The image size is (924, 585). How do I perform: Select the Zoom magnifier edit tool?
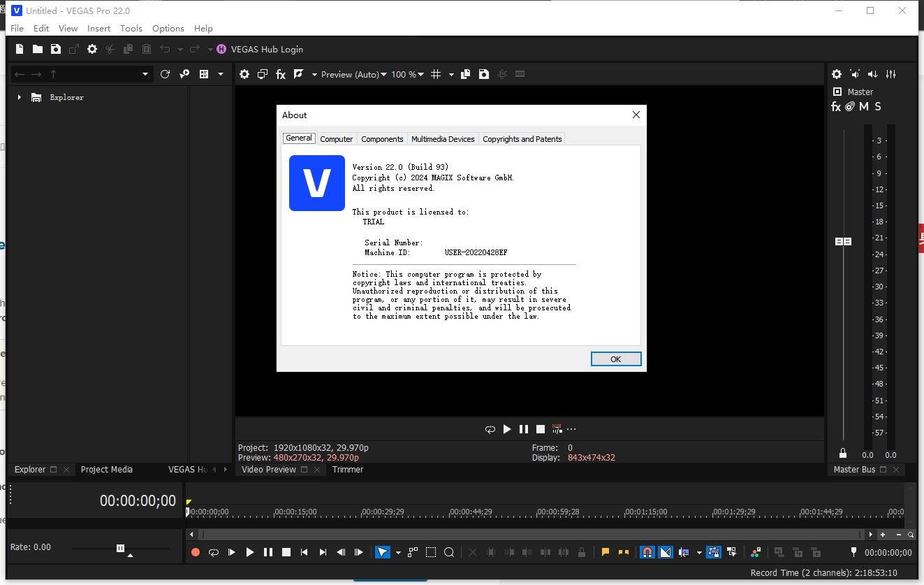click(x=449, y=552)
